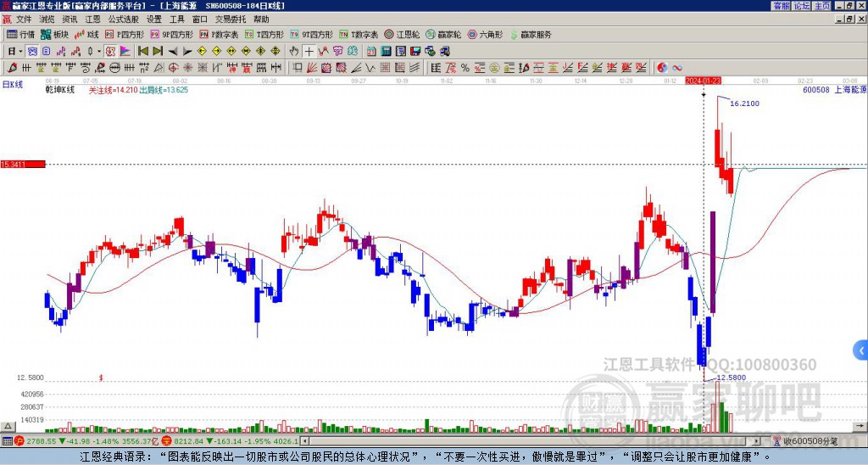Image resolution: width=868 pixels, height=465 pixels.
Task: Open the 帮助 menu
Action: [261, 20]
